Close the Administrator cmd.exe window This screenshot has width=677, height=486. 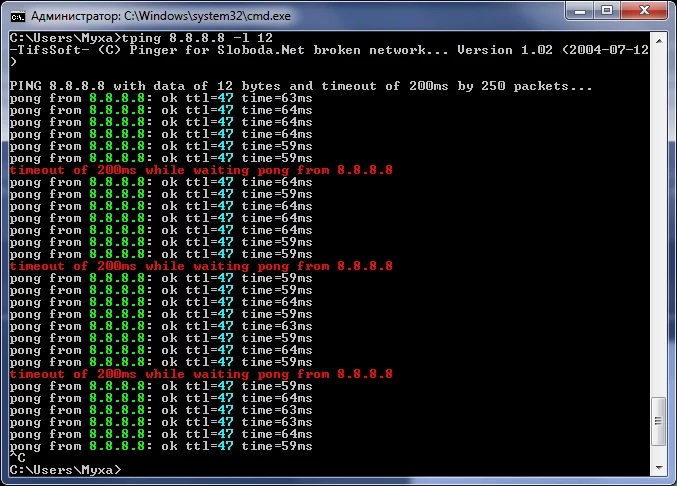[644, 10]
